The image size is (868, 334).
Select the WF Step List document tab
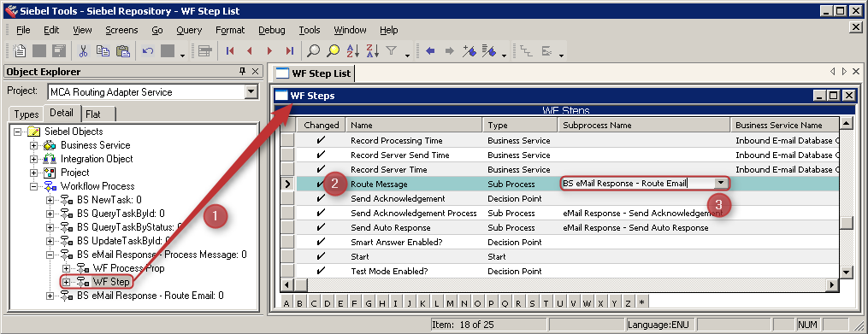pos(313,73)
